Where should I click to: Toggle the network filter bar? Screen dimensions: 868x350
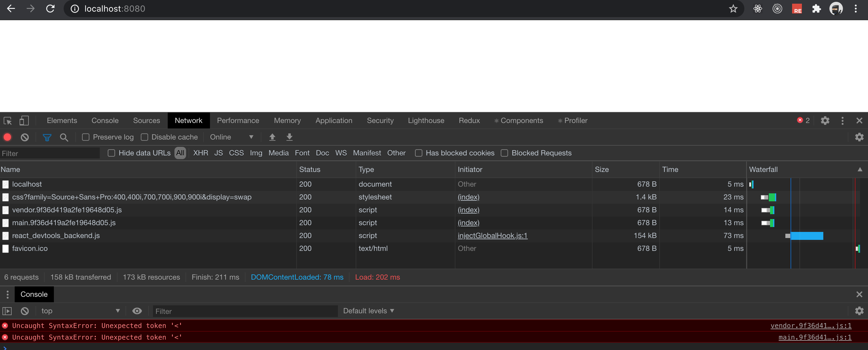(47, 137)
